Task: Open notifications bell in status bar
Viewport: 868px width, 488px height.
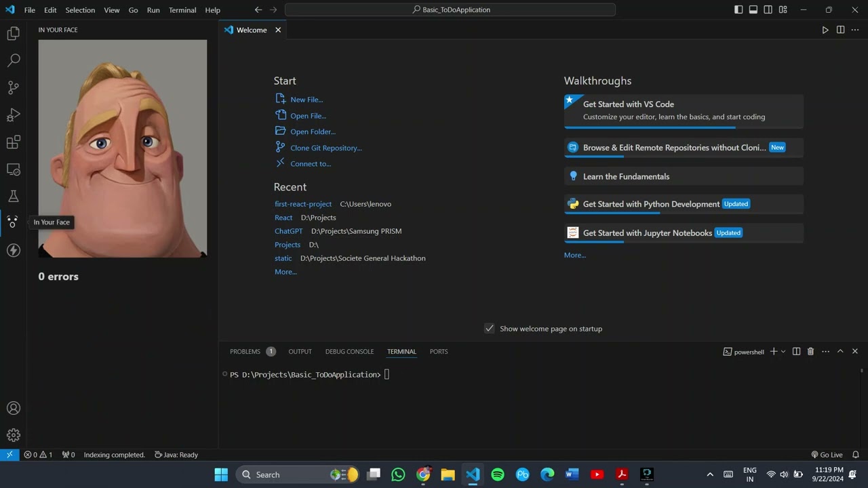Action: (856, 455)
